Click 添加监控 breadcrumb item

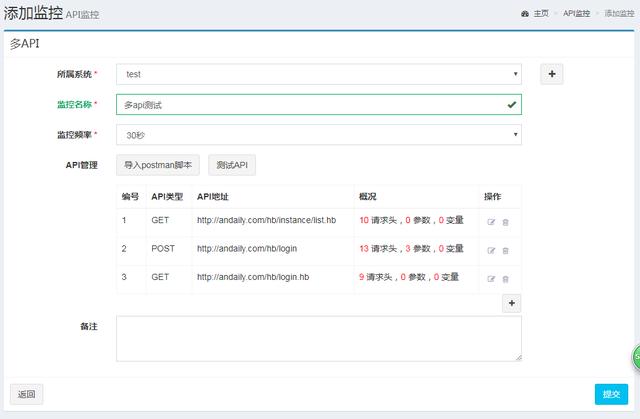tap(619, 13)
